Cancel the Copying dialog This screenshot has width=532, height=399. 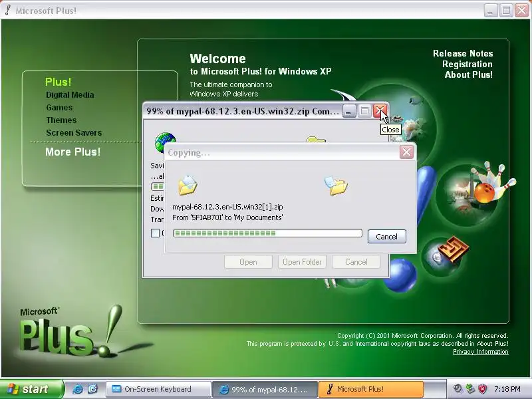(x=387, y=237)
